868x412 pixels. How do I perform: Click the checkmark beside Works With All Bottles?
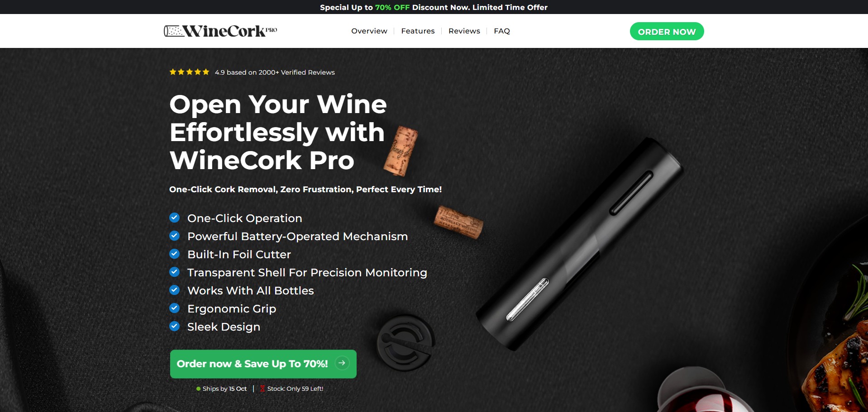pos(175,290)
